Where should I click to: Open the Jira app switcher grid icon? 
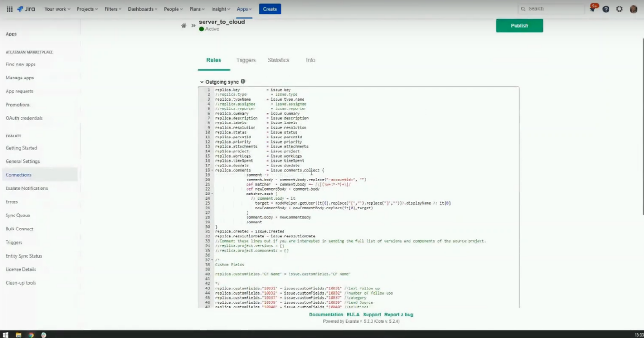coord(9,9)
